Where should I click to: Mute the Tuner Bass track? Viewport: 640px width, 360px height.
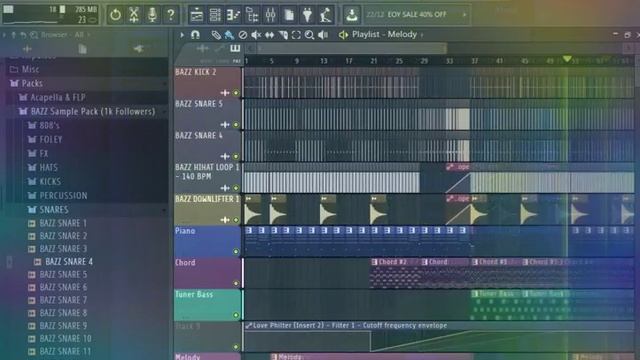click(x=236, y=315)
